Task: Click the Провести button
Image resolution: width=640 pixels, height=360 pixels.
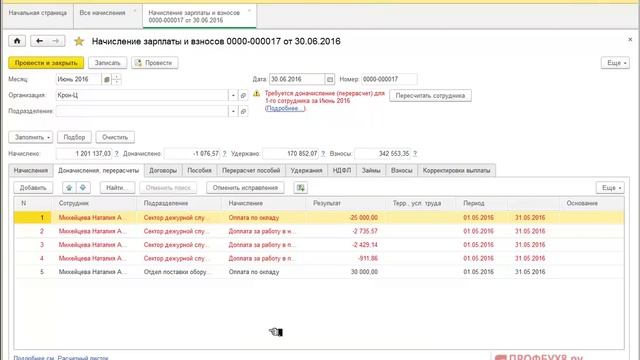Action: pyautogui.click(x=154, y=63)
